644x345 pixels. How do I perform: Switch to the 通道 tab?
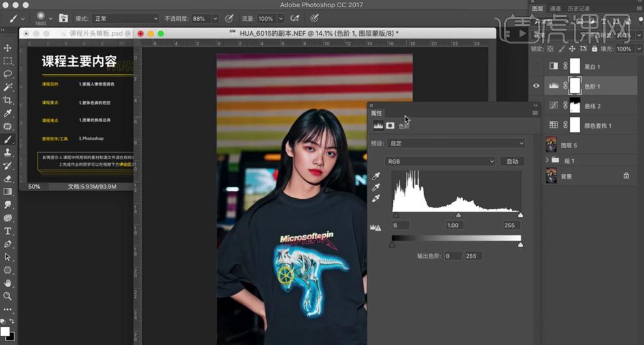pyautogui.click(x=555, y=8)
